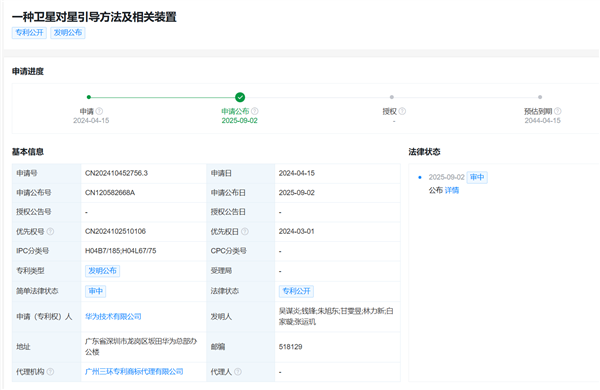Click the 2044-04-15 estimated expiry date
Viewport: 600px width, 390px height.
pos(543,121)
